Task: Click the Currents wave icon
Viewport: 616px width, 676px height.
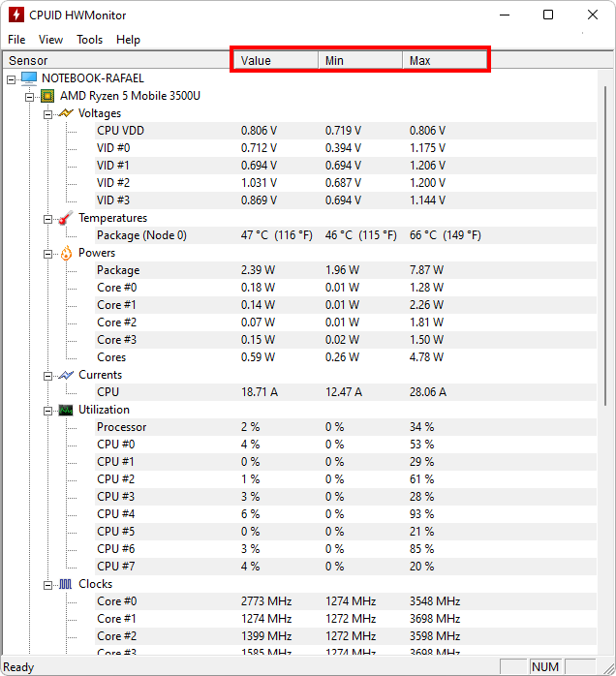Action: 66,375
